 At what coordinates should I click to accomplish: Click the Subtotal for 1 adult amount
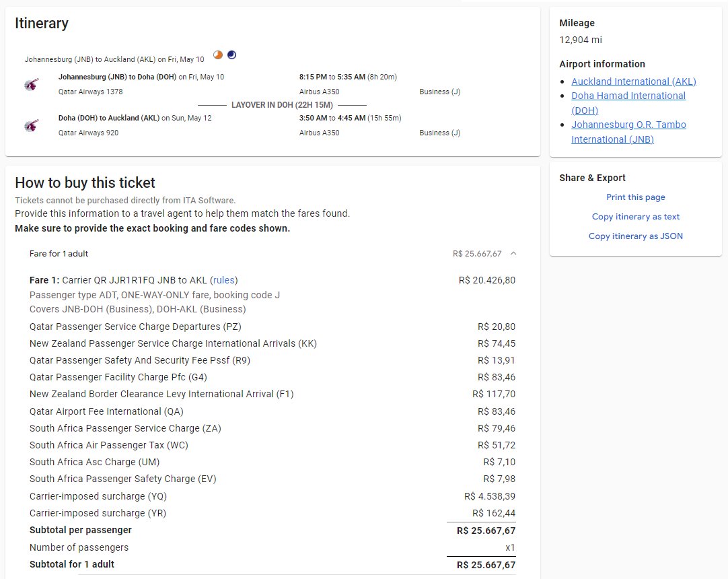486,565
